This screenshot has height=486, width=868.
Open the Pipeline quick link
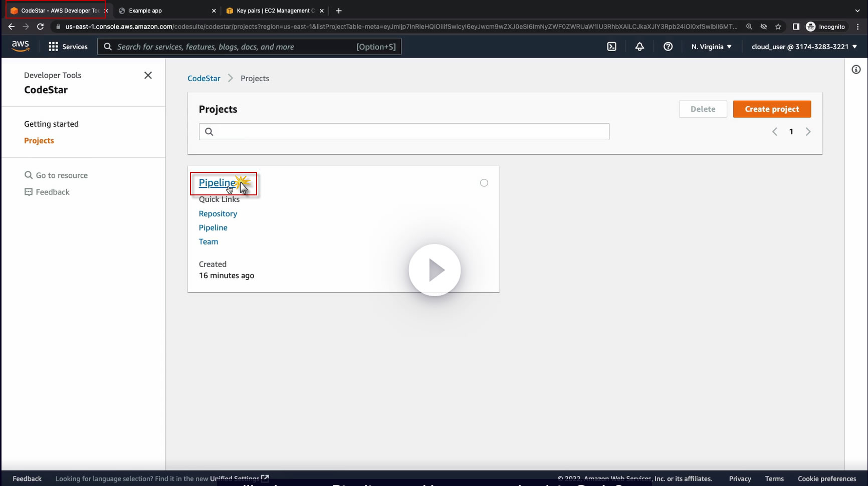213,227
